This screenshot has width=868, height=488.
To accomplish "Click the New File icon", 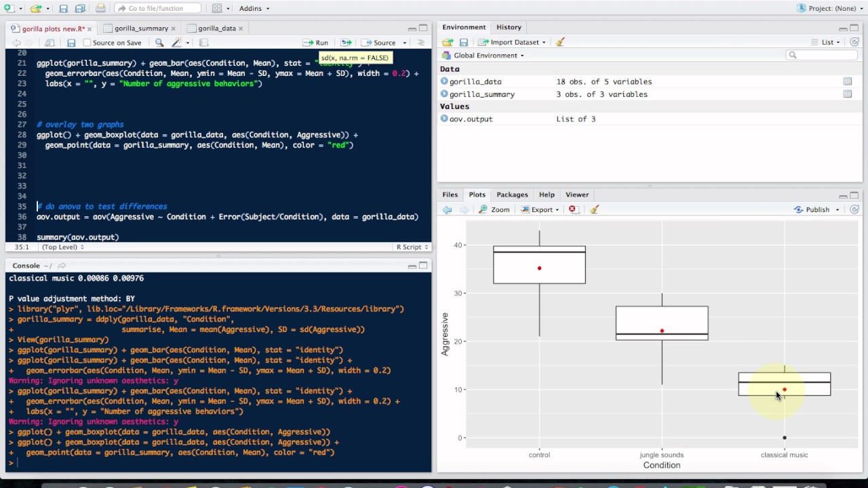I will point(8,8).
